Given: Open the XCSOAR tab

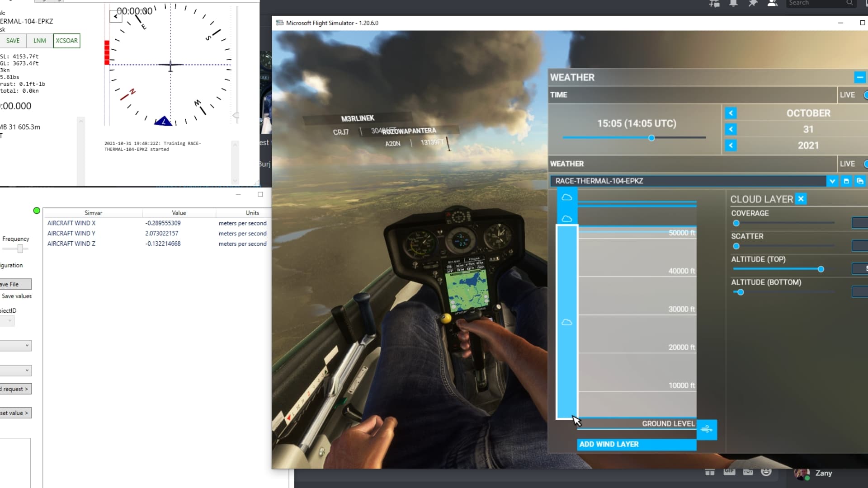Looking at the screenshot, I should tap(66, 41).
